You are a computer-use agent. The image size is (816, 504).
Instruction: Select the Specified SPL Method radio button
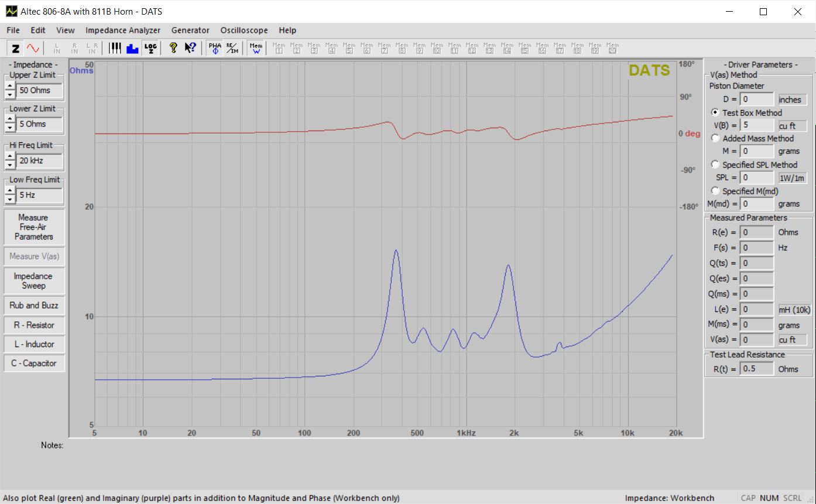pos(715,164)
